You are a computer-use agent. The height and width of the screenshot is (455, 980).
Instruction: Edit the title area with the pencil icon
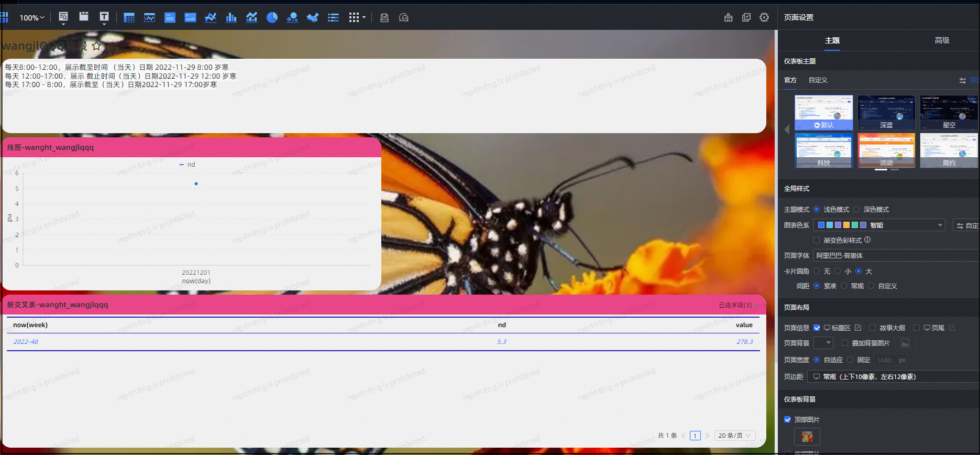pyautogui.click(x=858, y=328)
